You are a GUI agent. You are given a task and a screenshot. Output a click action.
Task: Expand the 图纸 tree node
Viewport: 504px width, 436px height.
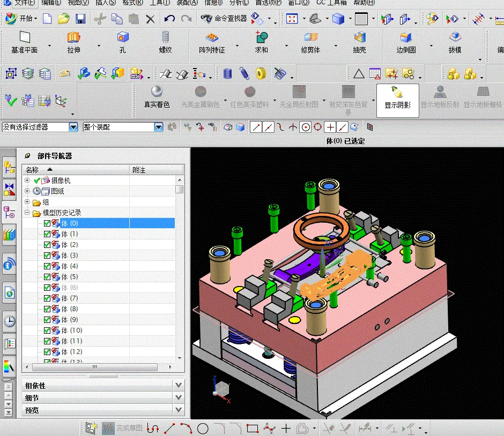pyautogui.click(x=27, y=191)
